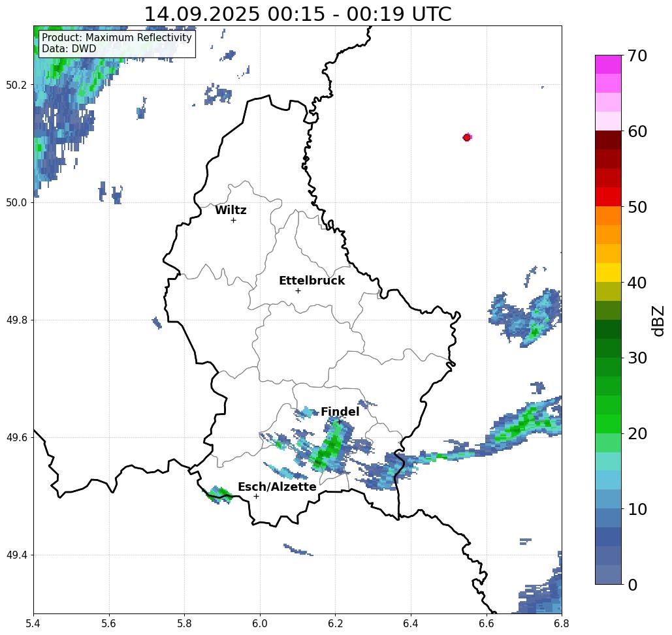Screen dimensions: 672x635
Task: Click the colorbar tick label 40
Action: click(637, 282)
